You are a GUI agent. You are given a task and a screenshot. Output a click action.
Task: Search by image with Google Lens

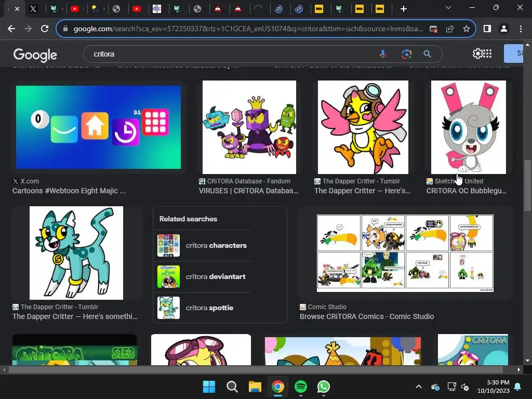pyautogui.click(x=406, y=54)
